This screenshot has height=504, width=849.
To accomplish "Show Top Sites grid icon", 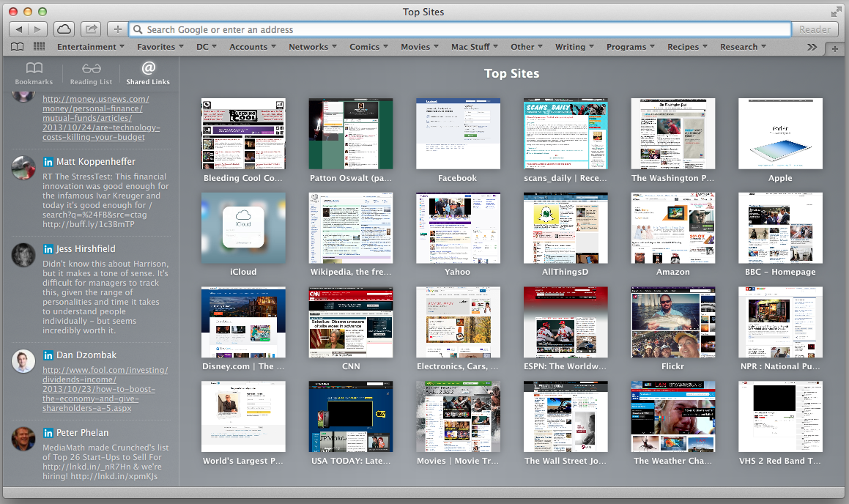I will [x=39, y=47].
